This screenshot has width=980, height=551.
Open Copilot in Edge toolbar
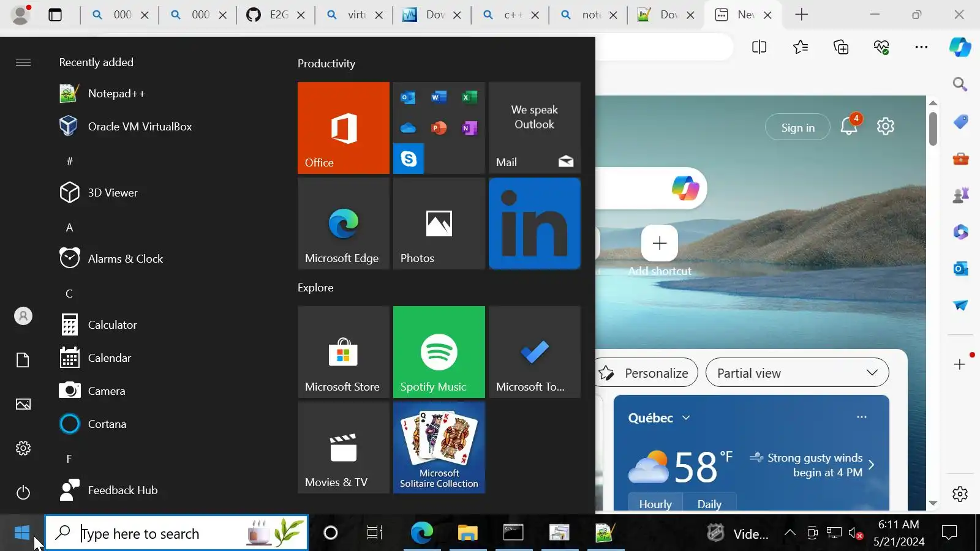point(960,47)
